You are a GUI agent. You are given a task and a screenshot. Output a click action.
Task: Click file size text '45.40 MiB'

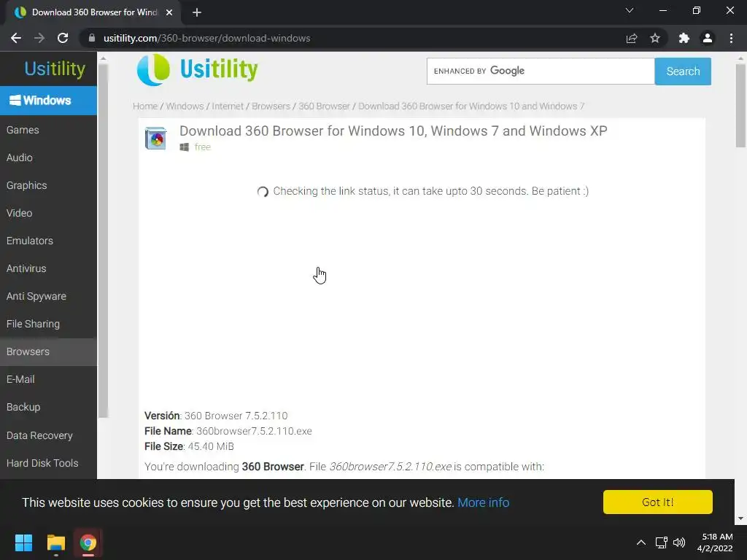[x=211, y=446]
